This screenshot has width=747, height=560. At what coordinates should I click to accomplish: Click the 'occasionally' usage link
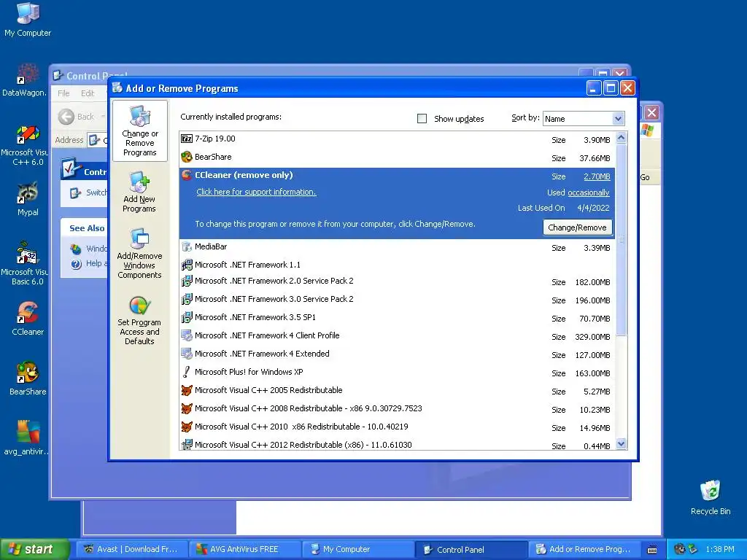pos(589,192)
